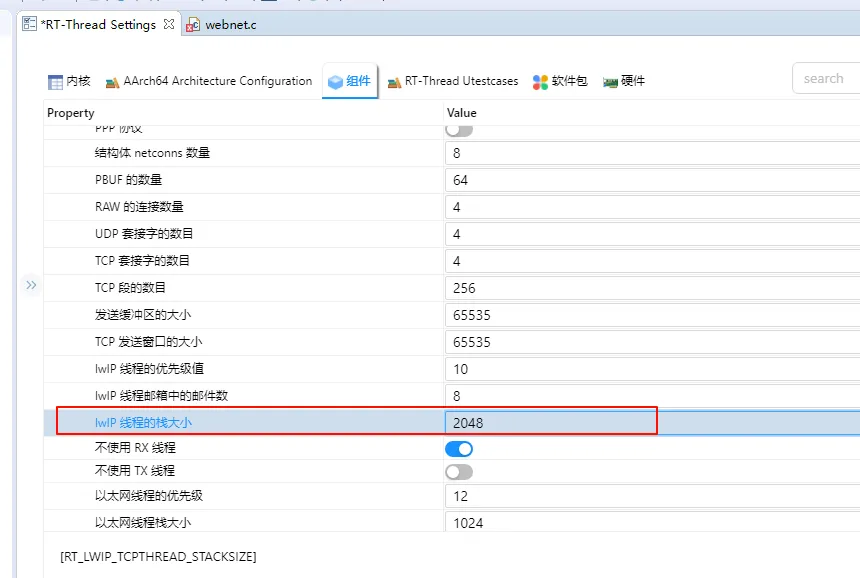Expand the collapsed side panel via chevron
This screenshot has height=578, width=860.
pyautogui.click(x=31, y=285)
